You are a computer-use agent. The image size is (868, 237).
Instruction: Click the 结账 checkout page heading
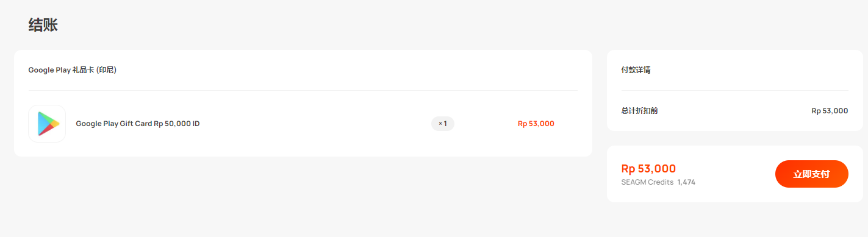pos(43,25)
